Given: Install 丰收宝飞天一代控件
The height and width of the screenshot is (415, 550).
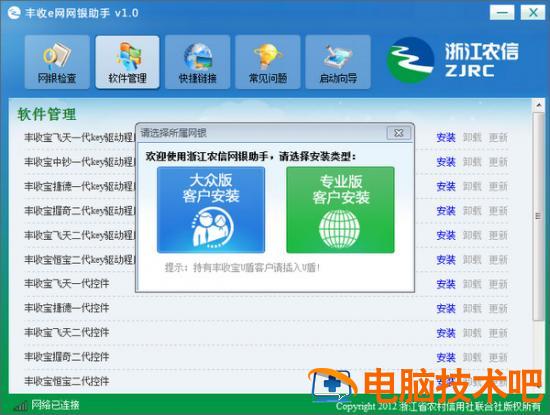Looking at the screenshot, I should coord(446,284).
